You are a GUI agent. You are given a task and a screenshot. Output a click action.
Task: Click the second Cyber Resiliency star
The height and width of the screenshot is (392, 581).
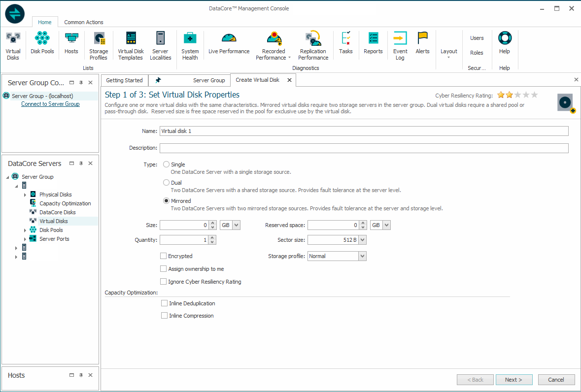[510, 95]
